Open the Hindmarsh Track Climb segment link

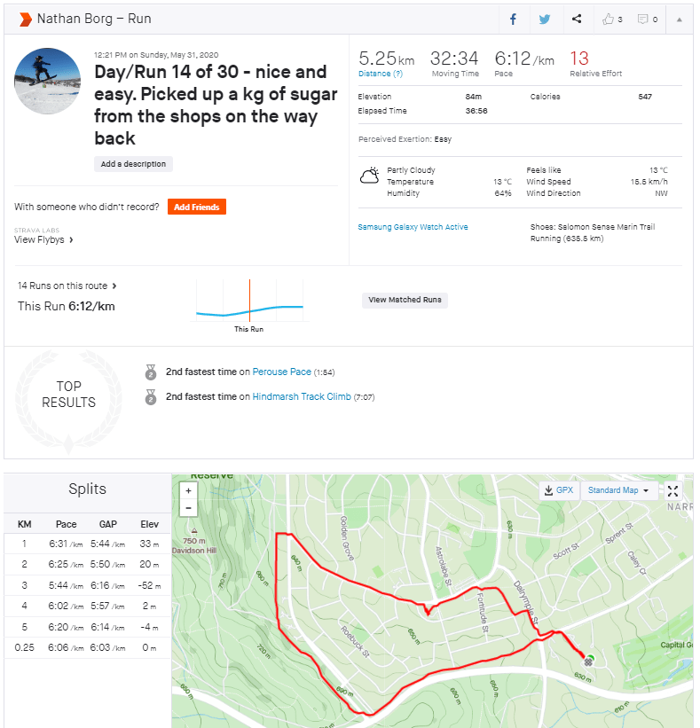coord(302,397)
